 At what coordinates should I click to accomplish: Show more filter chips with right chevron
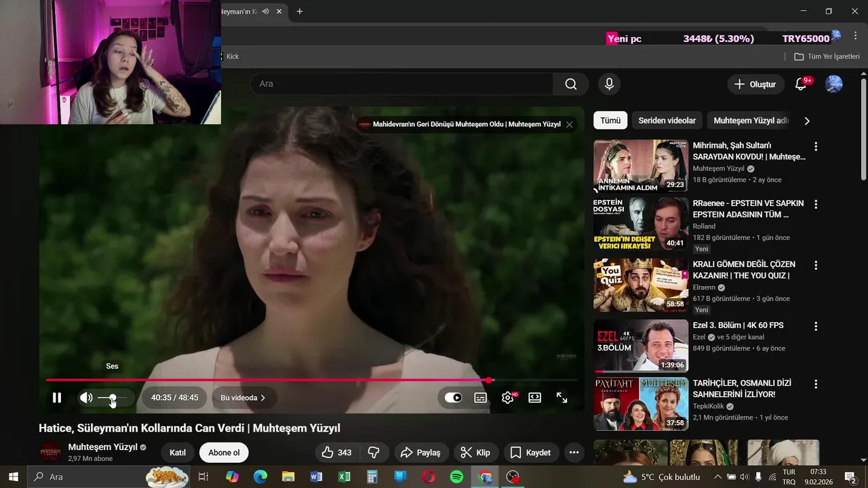tap(807, 121)
